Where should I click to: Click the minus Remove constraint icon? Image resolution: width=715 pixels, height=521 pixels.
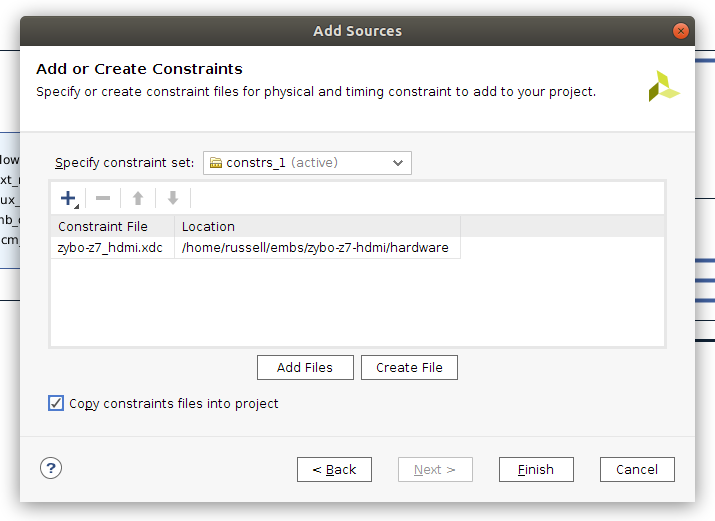tap(103, 198)
